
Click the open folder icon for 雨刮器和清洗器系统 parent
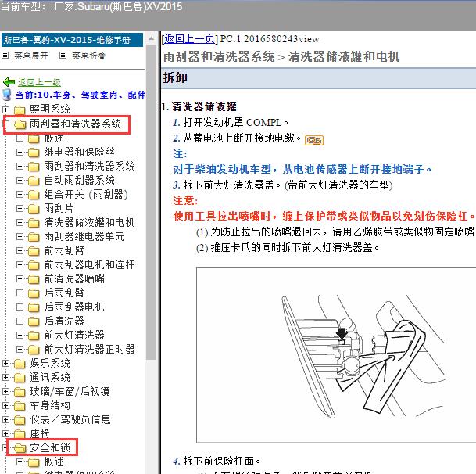click(x=20, y=124)
